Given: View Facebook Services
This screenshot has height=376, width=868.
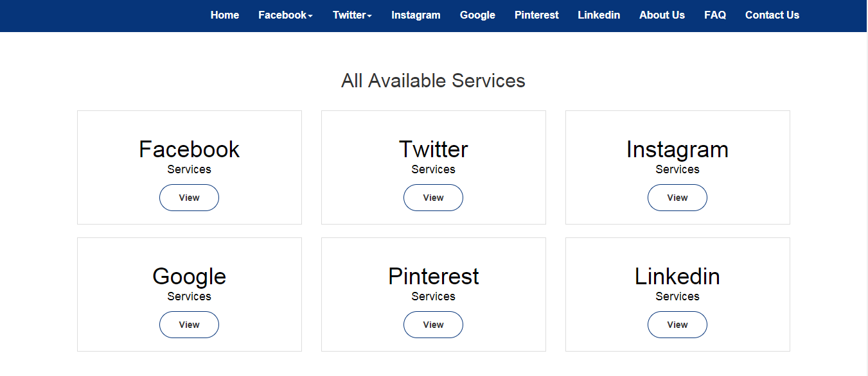Looking at the screenshot, I should [189, 198].
